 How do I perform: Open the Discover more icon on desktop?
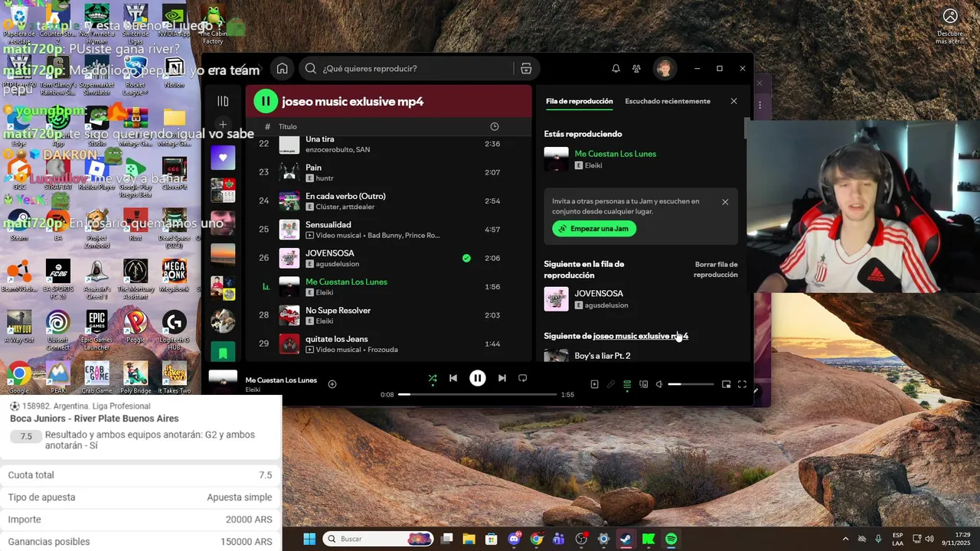(x=950, y=25)
